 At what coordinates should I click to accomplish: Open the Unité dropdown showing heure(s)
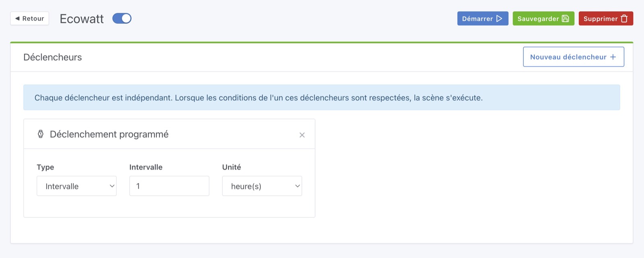262,186
